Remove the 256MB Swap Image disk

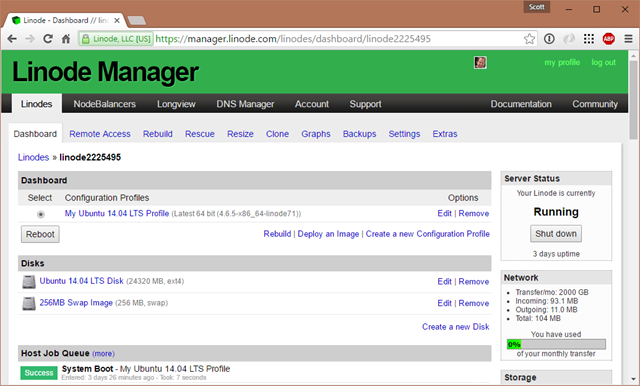tap(473, 303)
